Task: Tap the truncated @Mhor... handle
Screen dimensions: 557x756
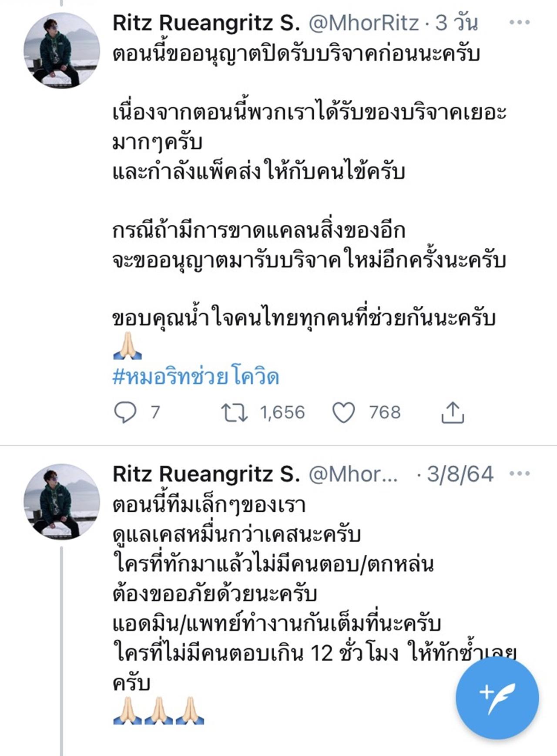Action: pyautogui.click(x=353, y=474)
